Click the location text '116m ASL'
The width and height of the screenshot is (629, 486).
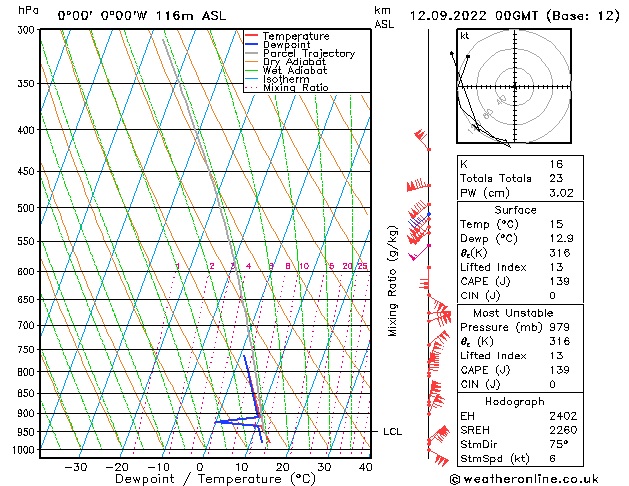191,16
